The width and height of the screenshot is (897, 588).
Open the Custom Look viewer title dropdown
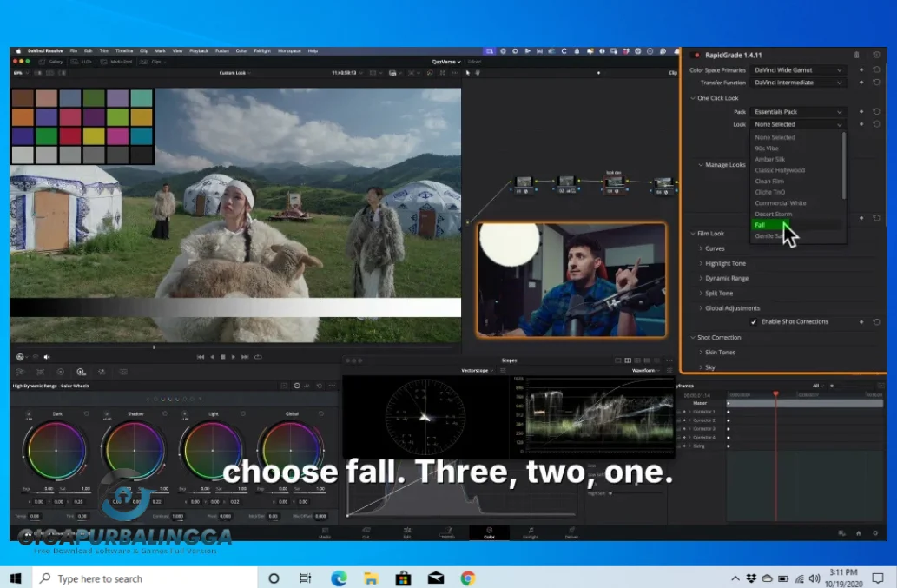click(234, 73)
